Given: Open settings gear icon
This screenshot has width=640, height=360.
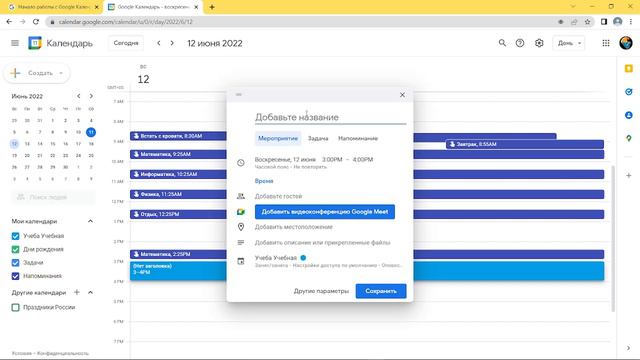Looking at the screenshot, I should pos(539,43).
